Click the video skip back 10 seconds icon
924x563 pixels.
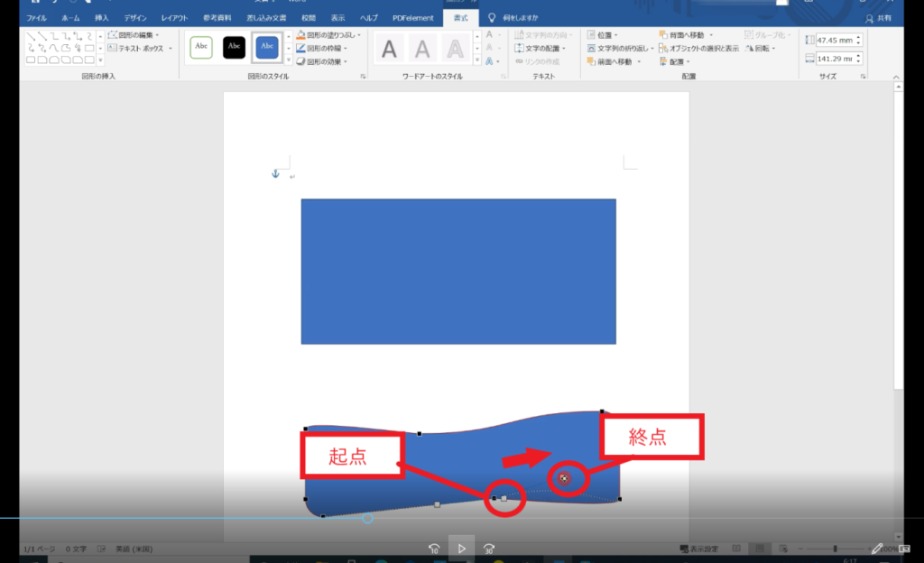tap(434, 547)
